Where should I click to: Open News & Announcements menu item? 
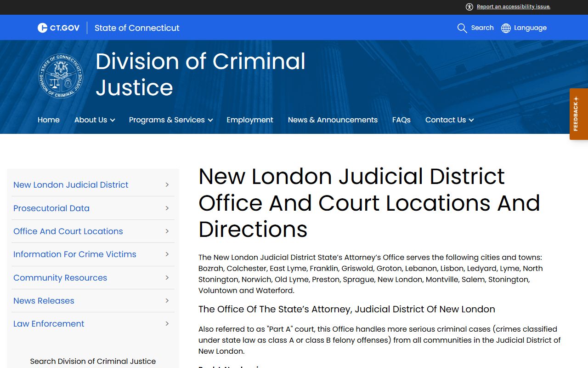(x=333, y=120)
